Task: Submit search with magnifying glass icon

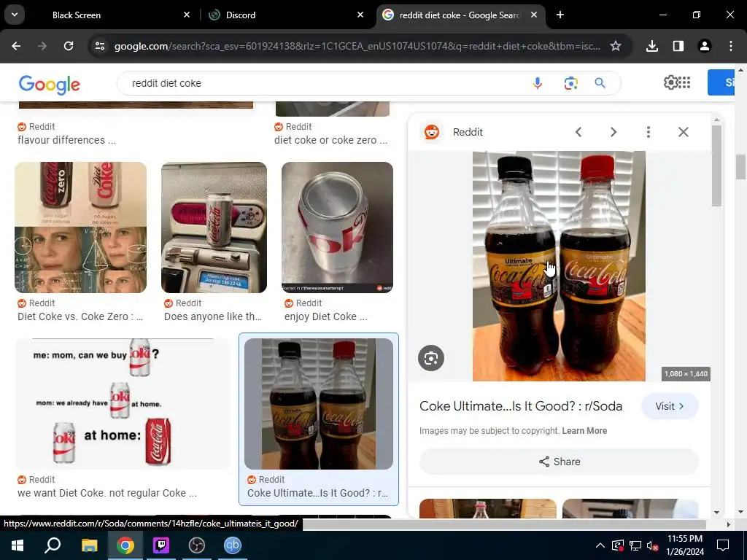Action: pyautogui.click(x=600, y=83)
